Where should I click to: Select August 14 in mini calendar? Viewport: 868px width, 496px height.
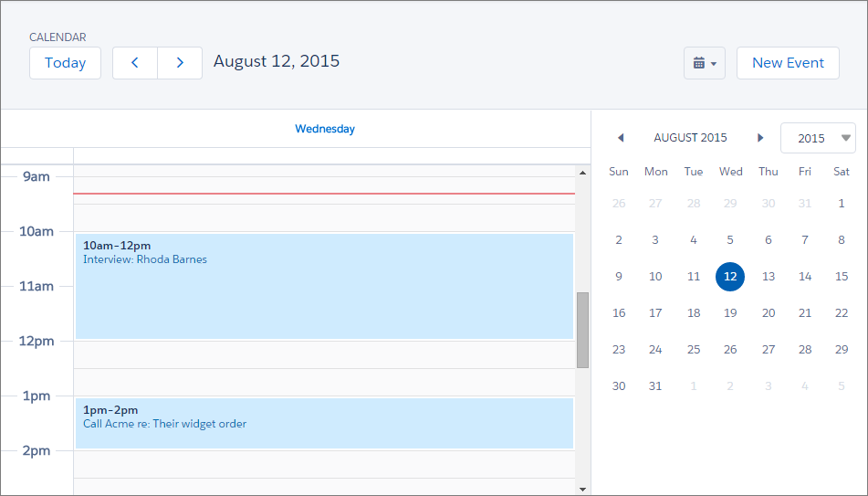(x=805, y=277)
